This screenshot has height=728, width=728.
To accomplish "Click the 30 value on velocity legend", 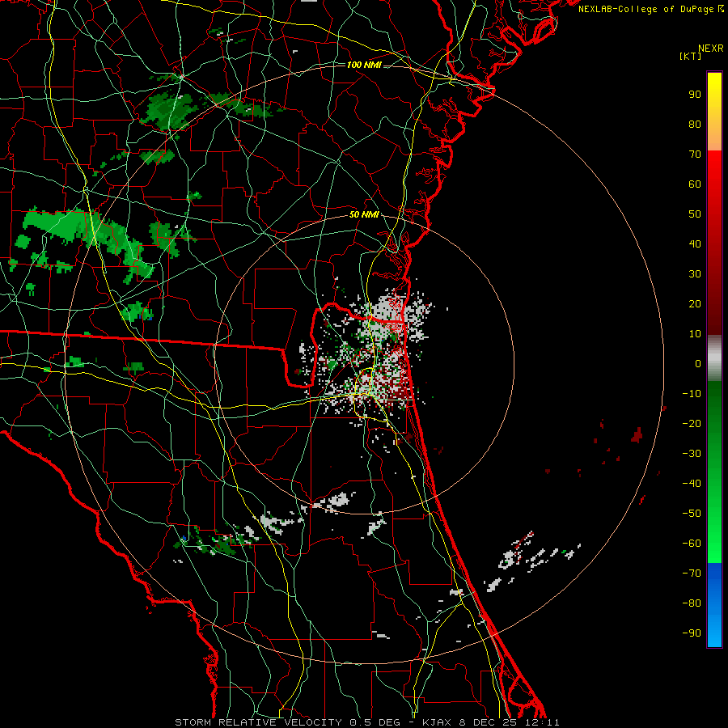I will pos(695,274).
